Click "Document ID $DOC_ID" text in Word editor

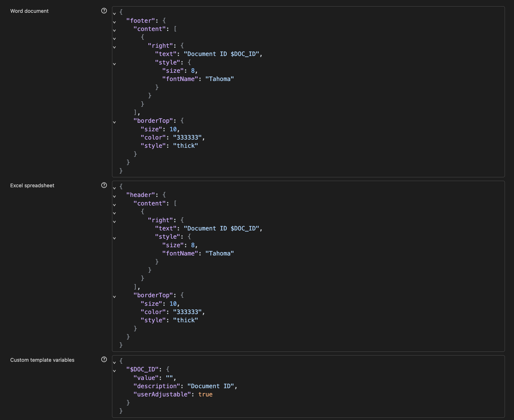coord(221,54)
